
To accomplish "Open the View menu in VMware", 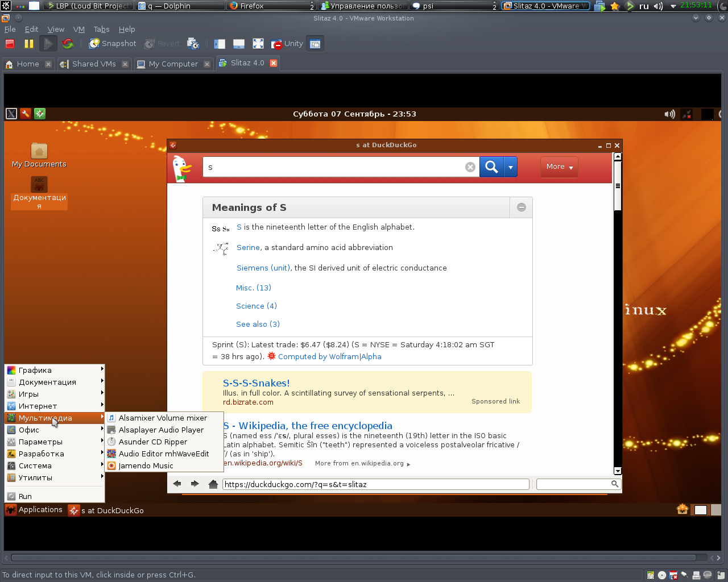I will click(56, 29).
